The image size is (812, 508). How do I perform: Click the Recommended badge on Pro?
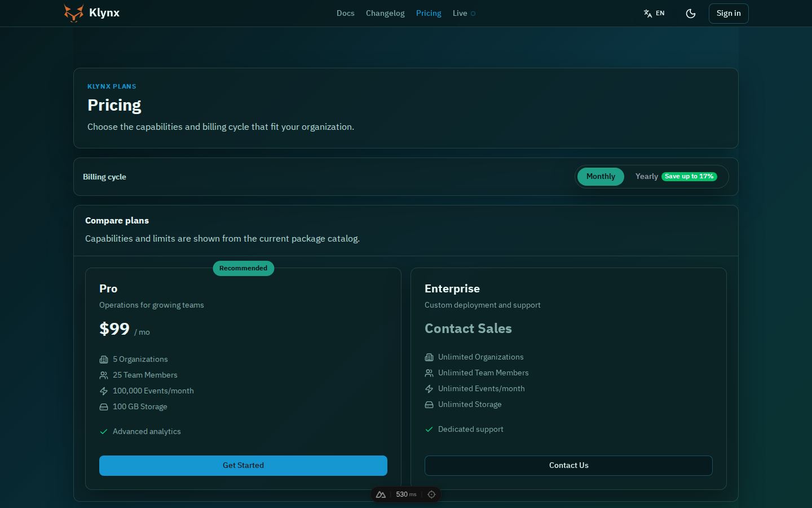pyautogui.click(x=244, y=268)
